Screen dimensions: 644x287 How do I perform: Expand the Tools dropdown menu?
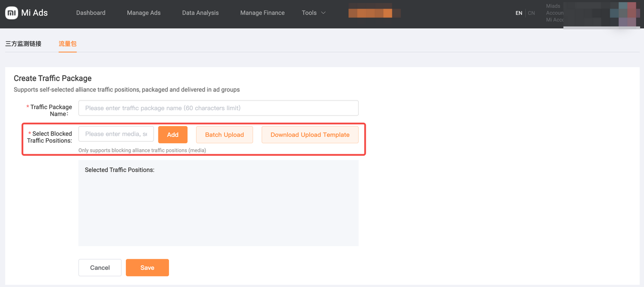click(309, 13)
